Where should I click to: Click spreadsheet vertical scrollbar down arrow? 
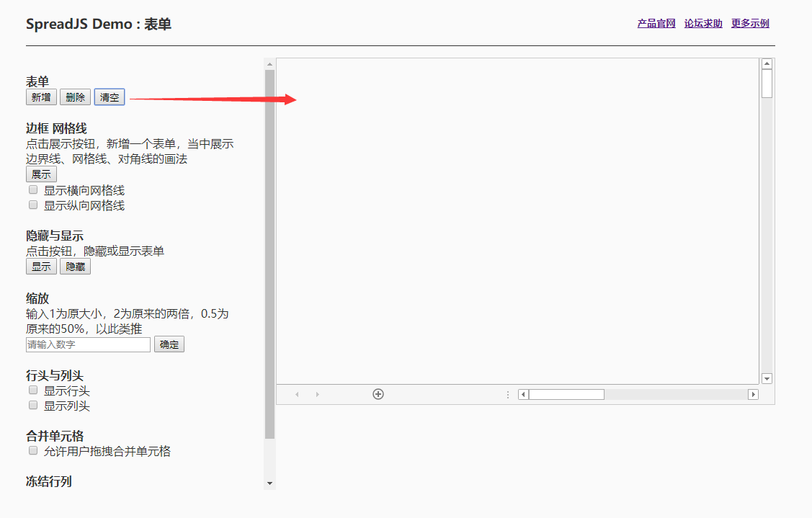click(x=767, y=379)
